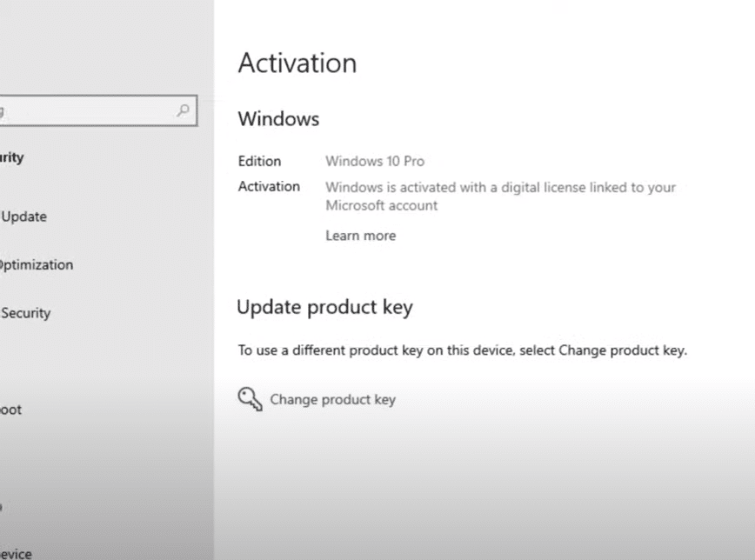Image resolution: width=755 pixels, height=560 pixels.
Task: Click the Edition label
Action: [x=259, y=161]
